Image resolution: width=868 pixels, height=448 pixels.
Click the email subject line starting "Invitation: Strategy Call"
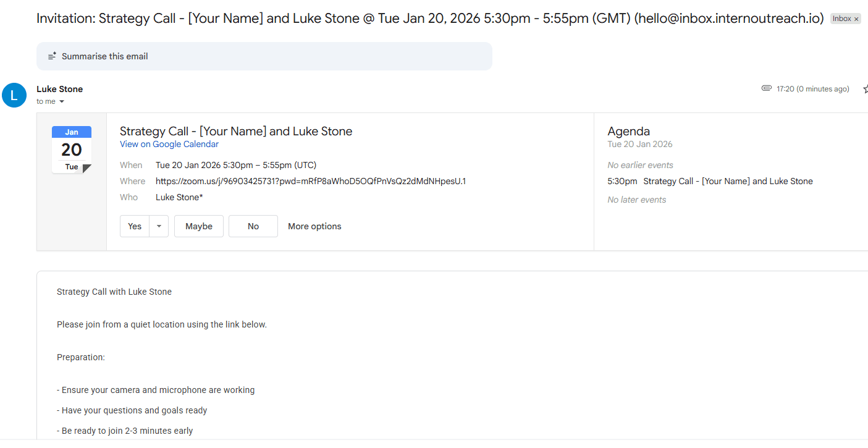coord(430,19)
